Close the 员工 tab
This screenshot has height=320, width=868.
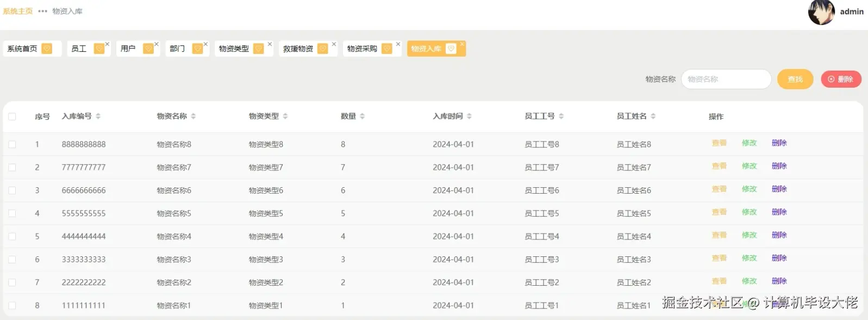click(107, 44)
